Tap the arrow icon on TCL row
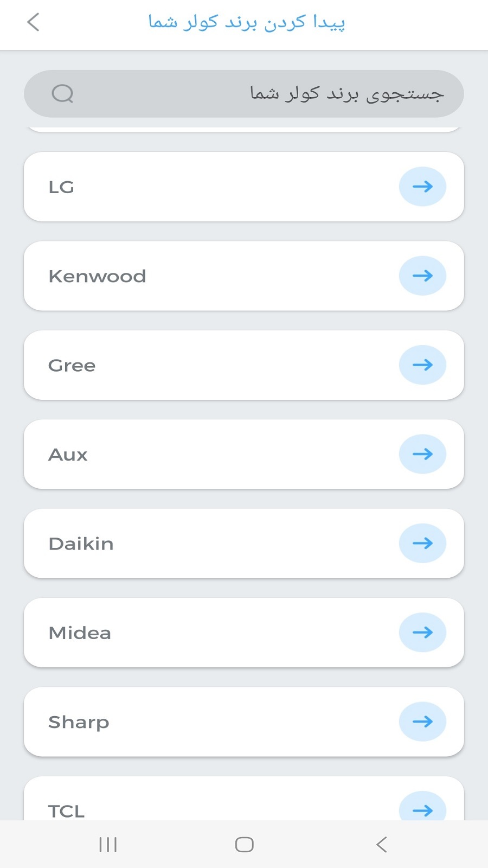Image resolution: width=488 pixels, height=868 pixels. click(x=422, y=807)
